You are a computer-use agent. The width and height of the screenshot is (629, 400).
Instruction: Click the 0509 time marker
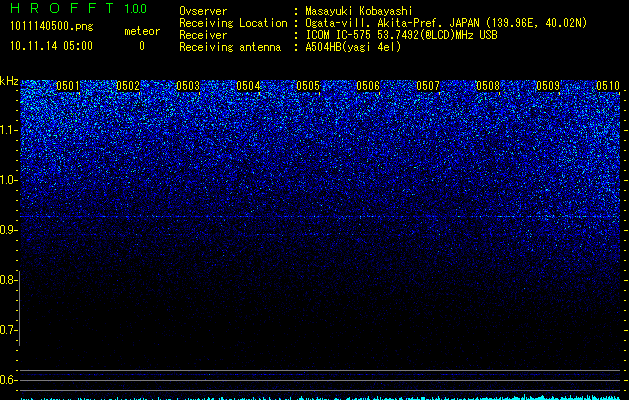pos(548,86)
